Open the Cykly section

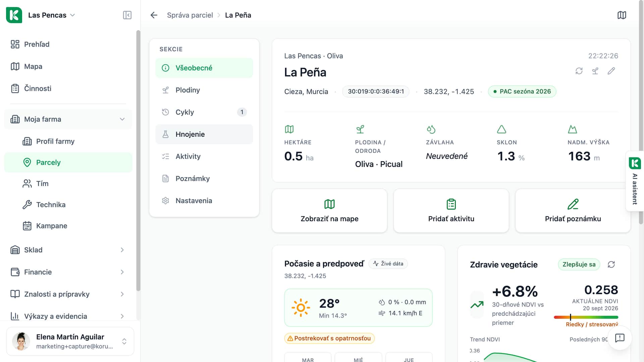coord(204,112)
